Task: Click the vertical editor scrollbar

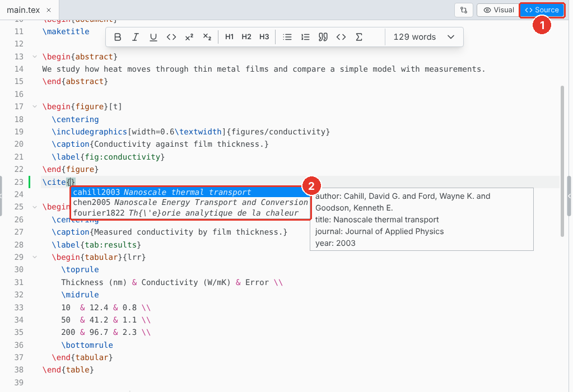Action: click(x=562, y=161)
